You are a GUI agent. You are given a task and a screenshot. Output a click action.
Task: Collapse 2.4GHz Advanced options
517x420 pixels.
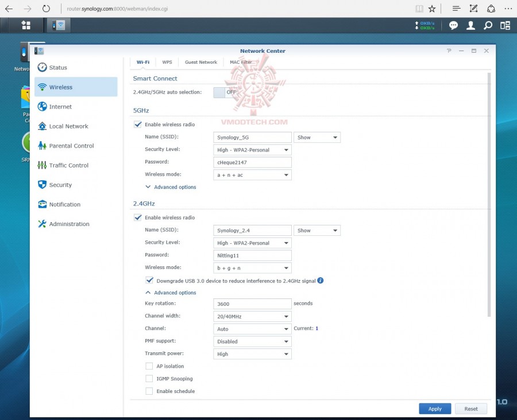[171, 293]
